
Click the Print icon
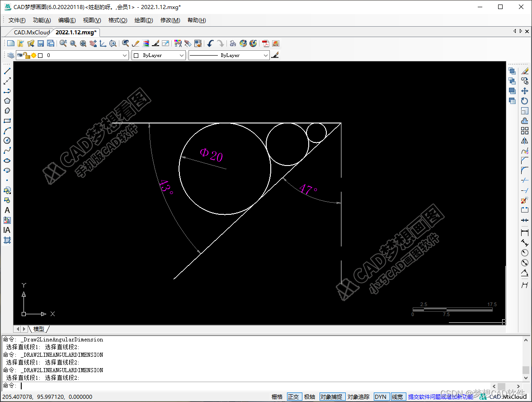pyautogui.click(x=233, y=43)
